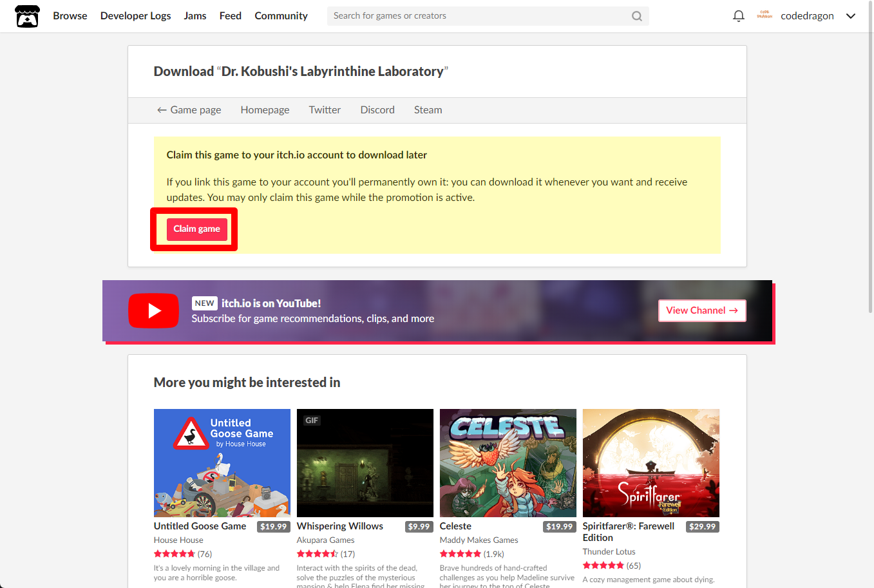Expand the account dropdown chevron
874x588 pixels.
(851, 16)
